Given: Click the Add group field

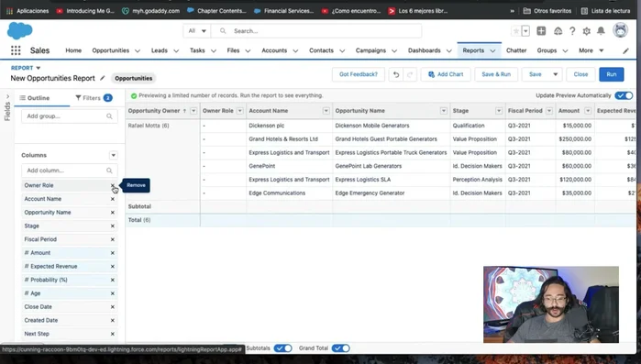Looking at the screenshot, I should (70, 116).
